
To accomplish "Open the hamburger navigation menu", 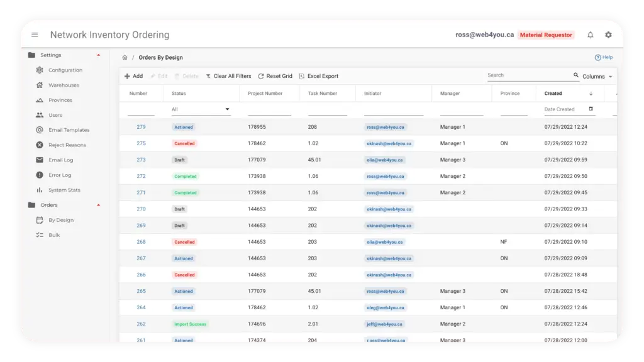I will point(35,35).
